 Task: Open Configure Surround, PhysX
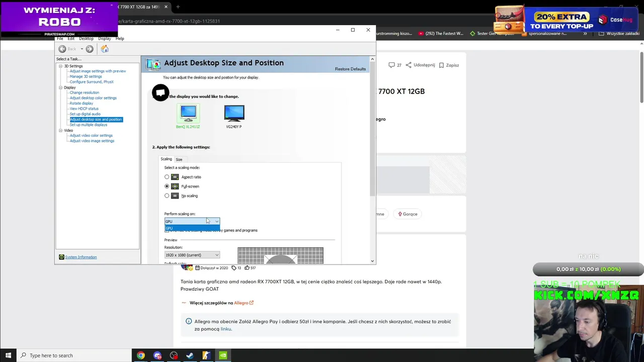pyautogui.click(x=92, y=82)
